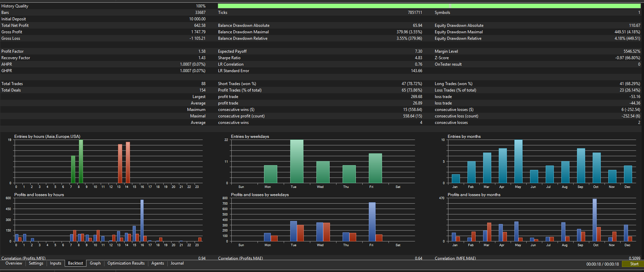
Task: Click the Bars count 33687
Action: [x=200, y=12]
